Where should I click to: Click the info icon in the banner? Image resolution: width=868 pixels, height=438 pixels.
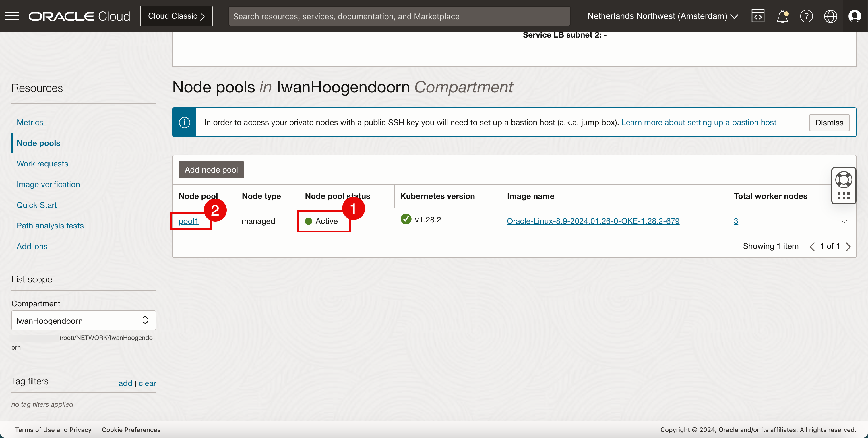pos(184,122)
